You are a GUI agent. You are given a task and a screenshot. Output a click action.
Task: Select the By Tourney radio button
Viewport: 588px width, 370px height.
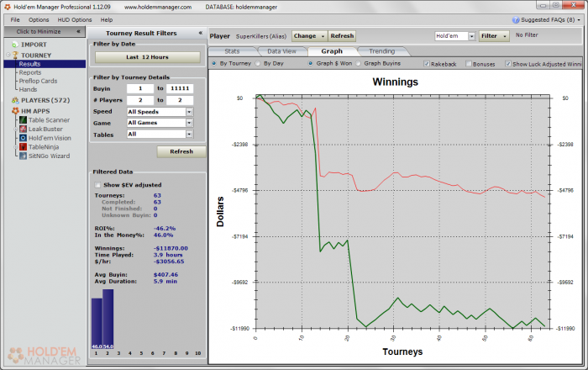[213, 63]
